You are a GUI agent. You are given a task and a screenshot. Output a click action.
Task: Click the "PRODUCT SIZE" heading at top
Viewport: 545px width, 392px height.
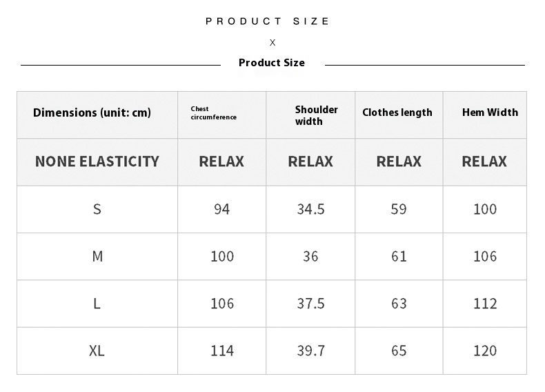tap(268, 21)
